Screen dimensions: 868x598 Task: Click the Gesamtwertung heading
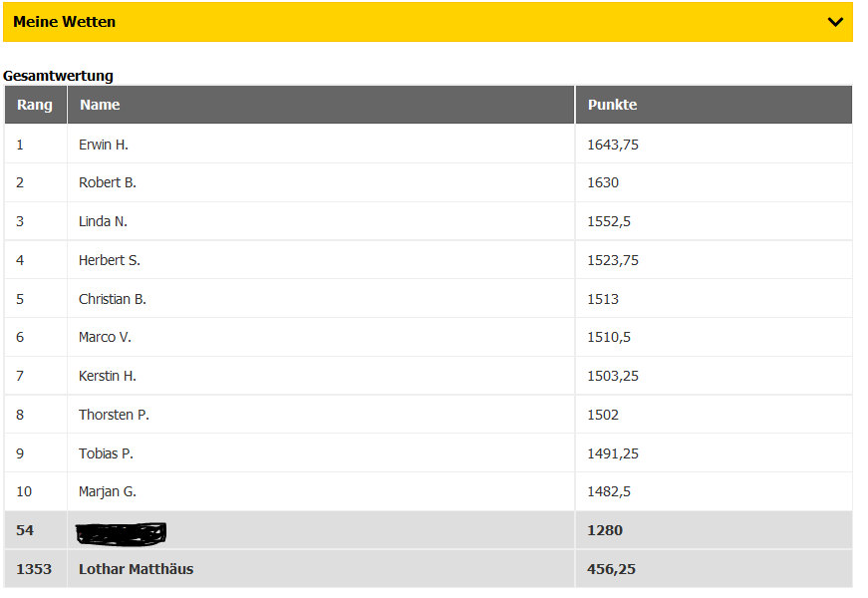pos(58,76)
